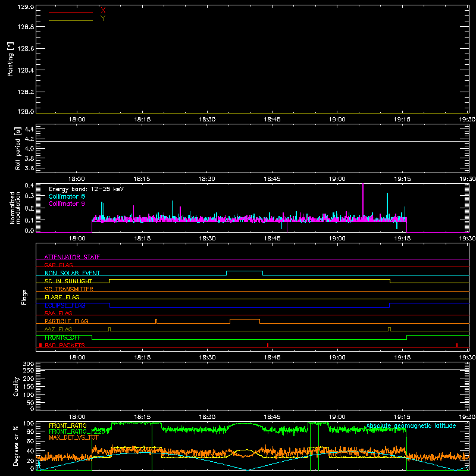Click the olive Y legend label
The image size is (476, 476).
(103, 18)
